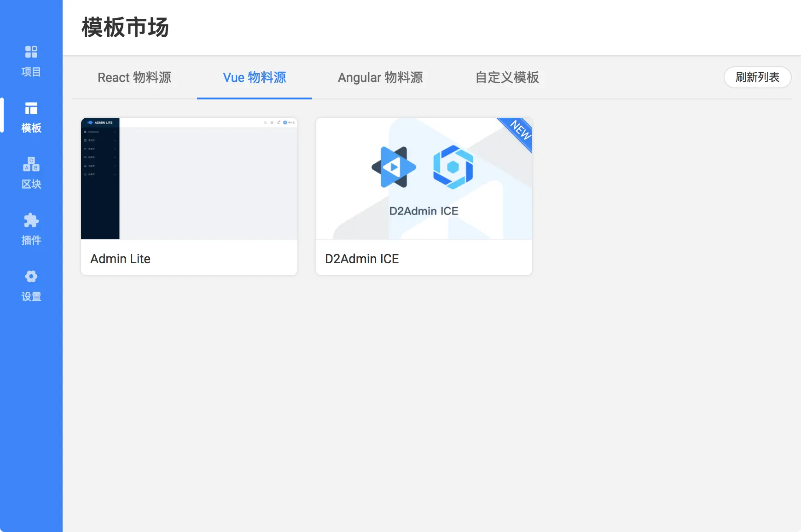The image size is (801, 532).
Task: Click the NEW ribbon on D2Admin ICE
Action: tap(519, 130)
